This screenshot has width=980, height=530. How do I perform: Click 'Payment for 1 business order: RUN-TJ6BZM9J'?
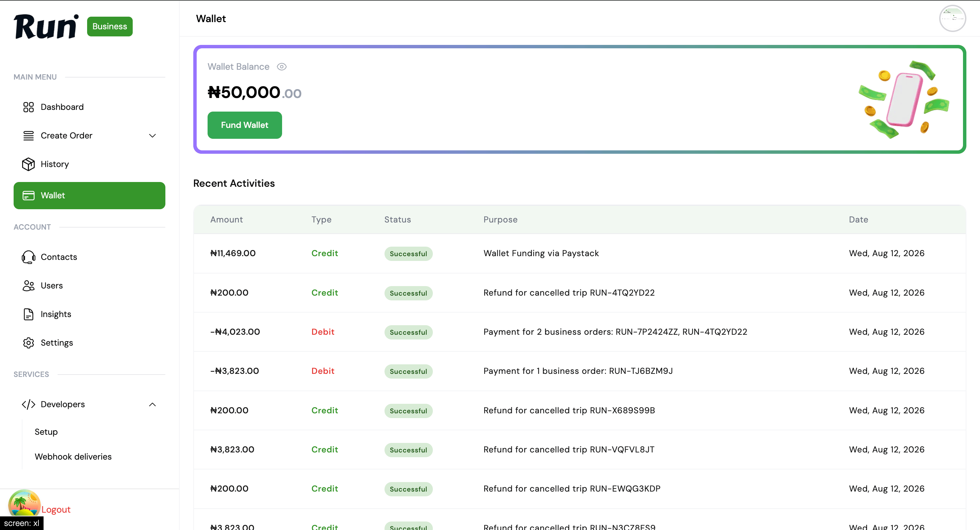coord(578,371)
